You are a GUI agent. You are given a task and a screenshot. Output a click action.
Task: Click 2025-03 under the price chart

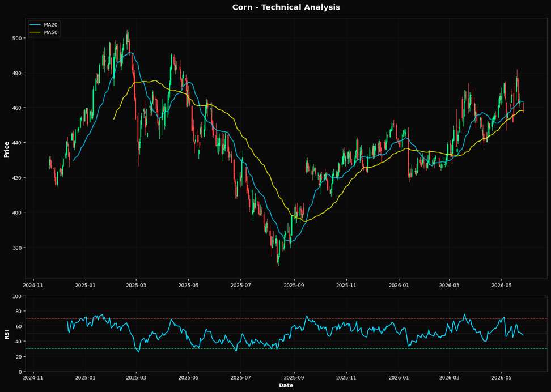click(x=137, y=285)
